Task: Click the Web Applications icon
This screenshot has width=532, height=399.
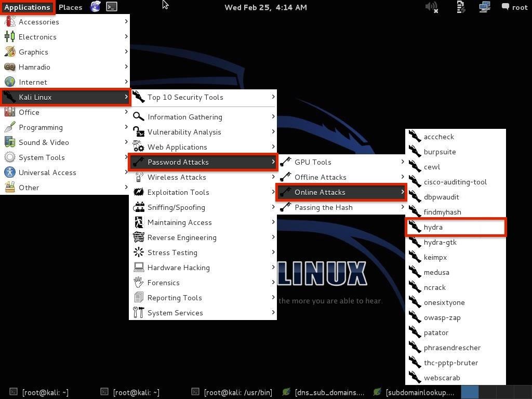Action: 138,147
